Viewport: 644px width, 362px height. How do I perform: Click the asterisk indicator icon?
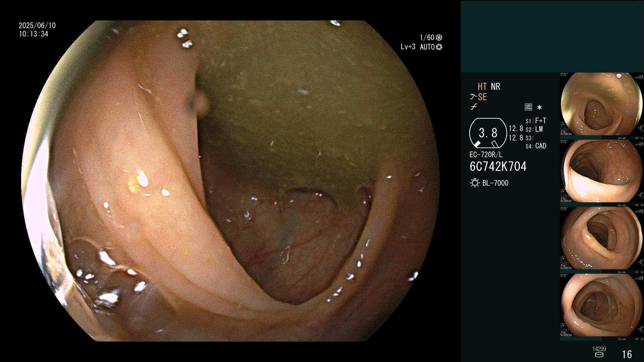click(539, 107)
